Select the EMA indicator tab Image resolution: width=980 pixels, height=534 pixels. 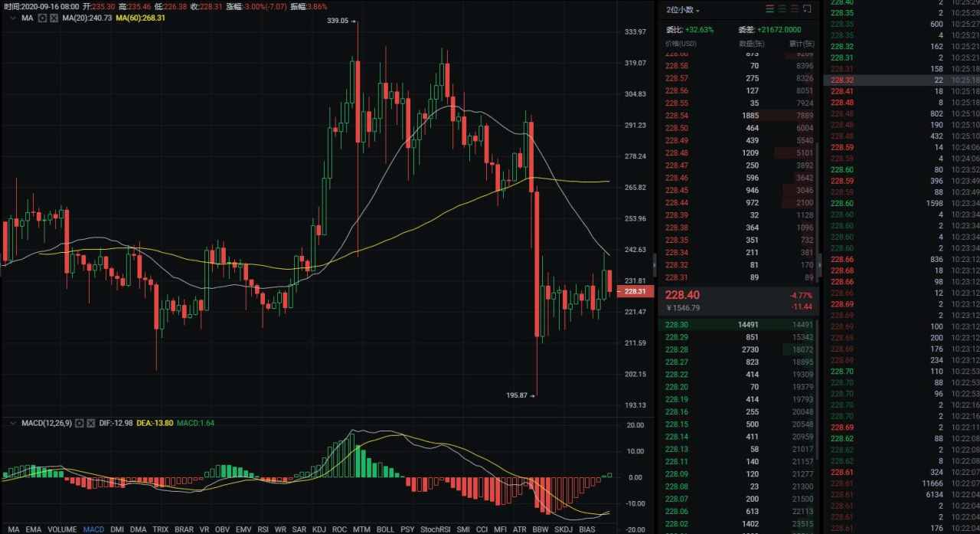[34, 529]
